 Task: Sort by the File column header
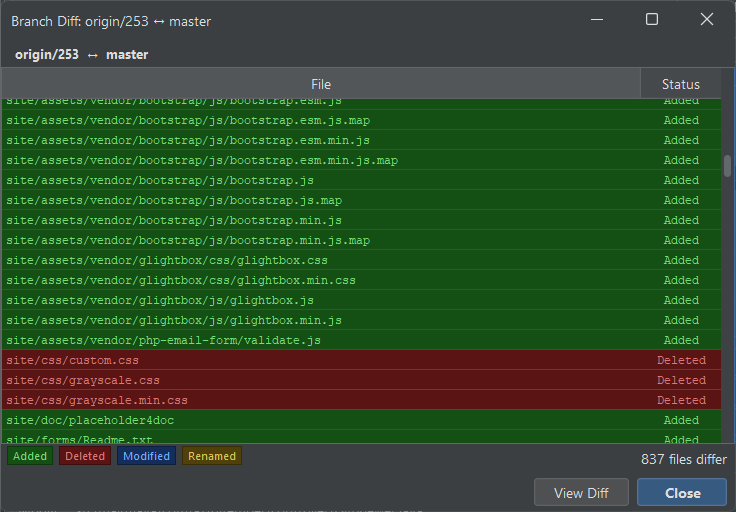[x=320, y=84]
